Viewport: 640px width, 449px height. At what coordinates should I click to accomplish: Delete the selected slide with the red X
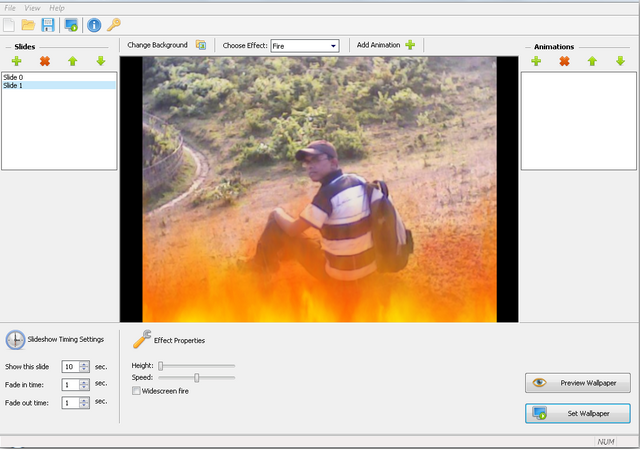tap(44, 62)
